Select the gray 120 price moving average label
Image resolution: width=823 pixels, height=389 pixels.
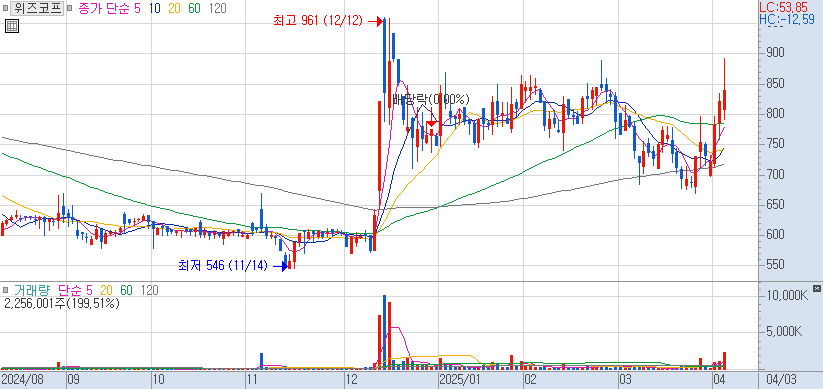click(217, 8)
